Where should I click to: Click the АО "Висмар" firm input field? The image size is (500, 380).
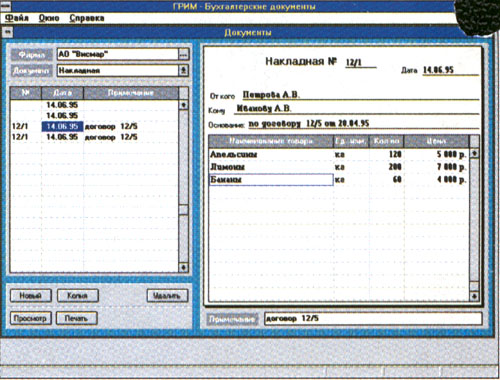[118, 54]
